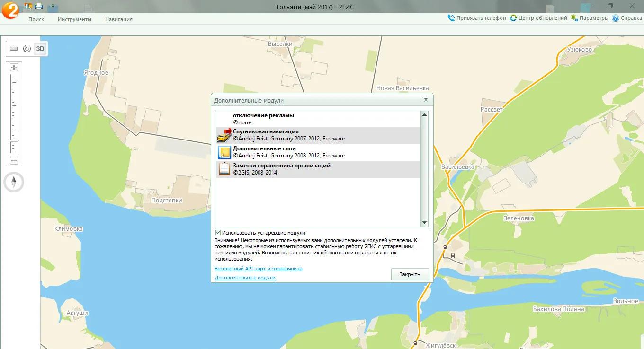
Task: Click the Новая Васильевка map label
Action: [x=402, y=88]
